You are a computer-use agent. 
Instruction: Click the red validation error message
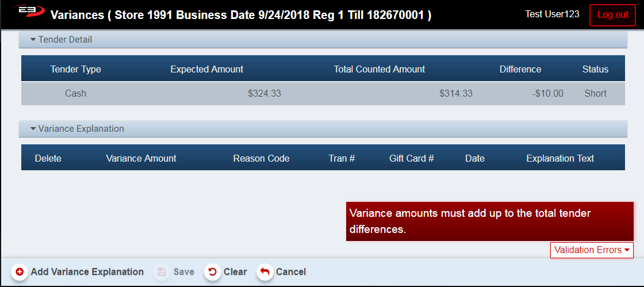[x=489, y=221]
